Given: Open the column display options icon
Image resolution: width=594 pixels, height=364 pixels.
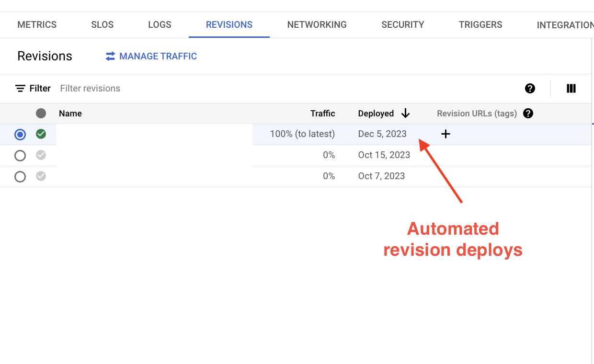Looking at the screenshot, I should pos(571,89).
